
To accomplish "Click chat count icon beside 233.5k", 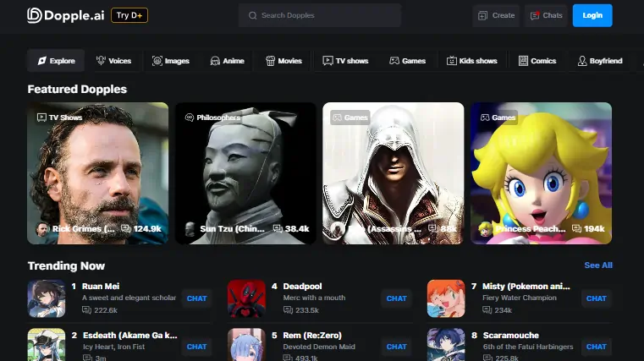I will 288,310.
